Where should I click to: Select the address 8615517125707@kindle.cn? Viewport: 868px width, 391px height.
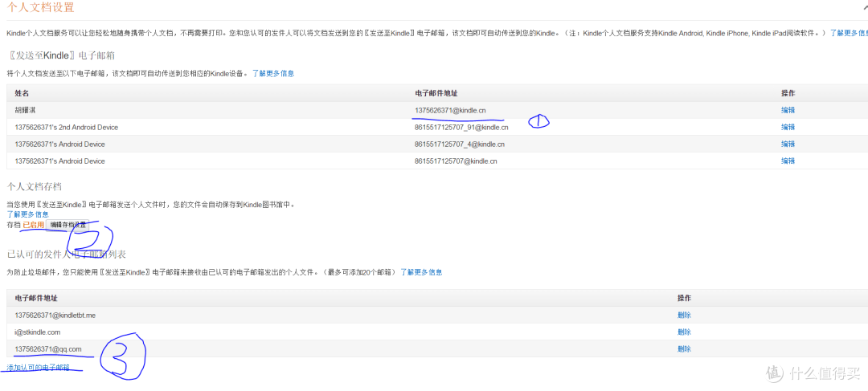pyautogui.click(x=456, y=161)
